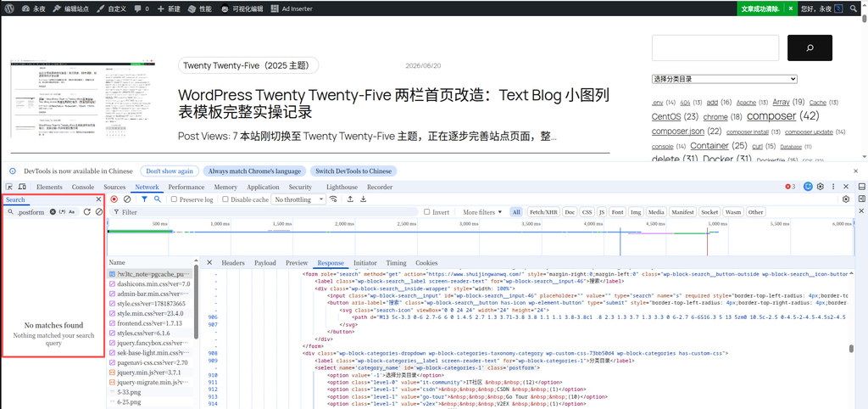Close the request details pane X

209,263
